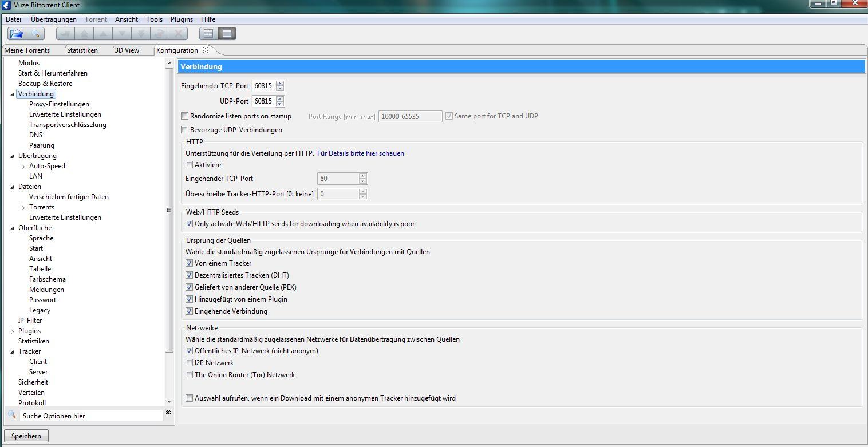The height and width of the screenshot is (447, 868).
Task: Toggle Öffentliches IP-Netzwerk checkbox
Action: coord(189,351)
